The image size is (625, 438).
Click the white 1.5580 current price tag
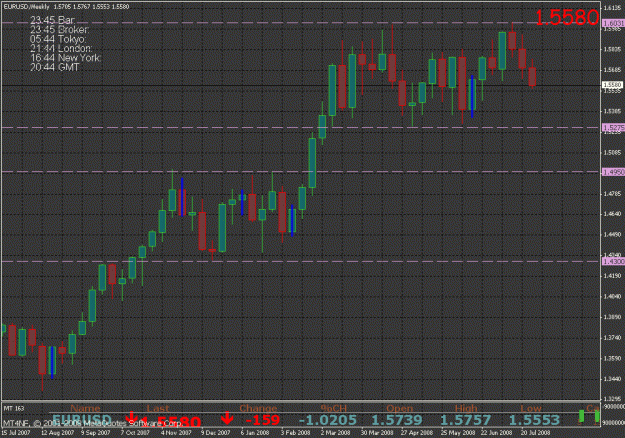[612, 85]
